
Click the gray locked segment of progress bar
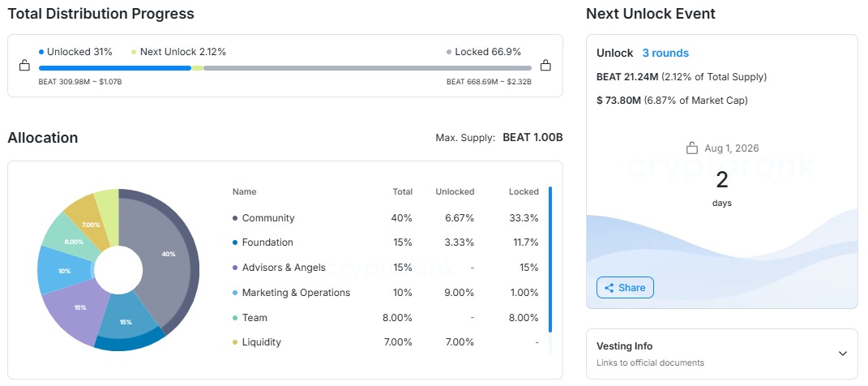[368, 68]
